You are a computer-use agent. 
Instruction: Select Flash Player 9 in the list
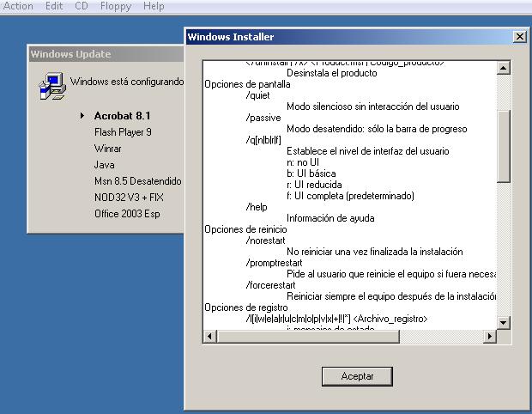(x=123, y=132)
